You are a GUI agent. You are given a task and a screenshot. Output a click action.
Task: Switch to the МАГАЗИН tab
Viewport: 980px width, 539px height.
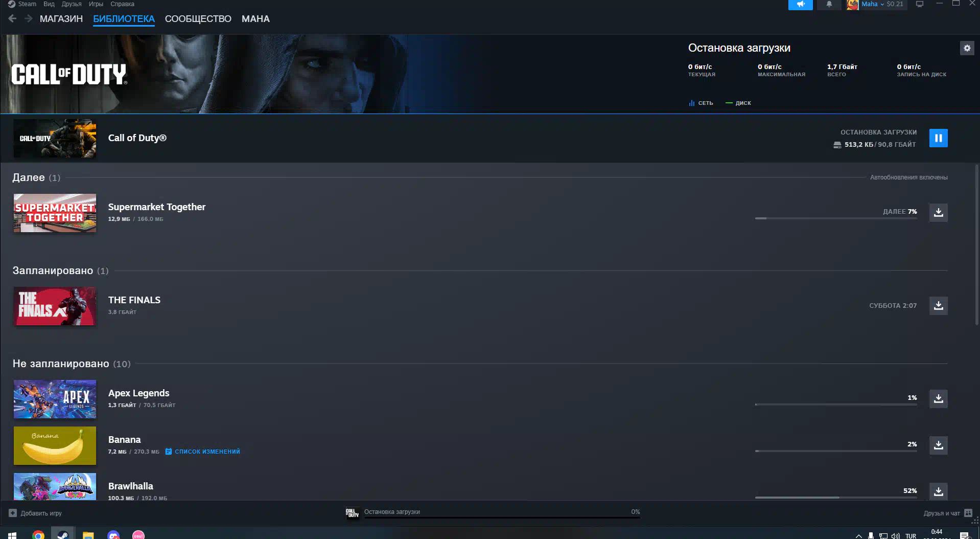pos(61,19)
